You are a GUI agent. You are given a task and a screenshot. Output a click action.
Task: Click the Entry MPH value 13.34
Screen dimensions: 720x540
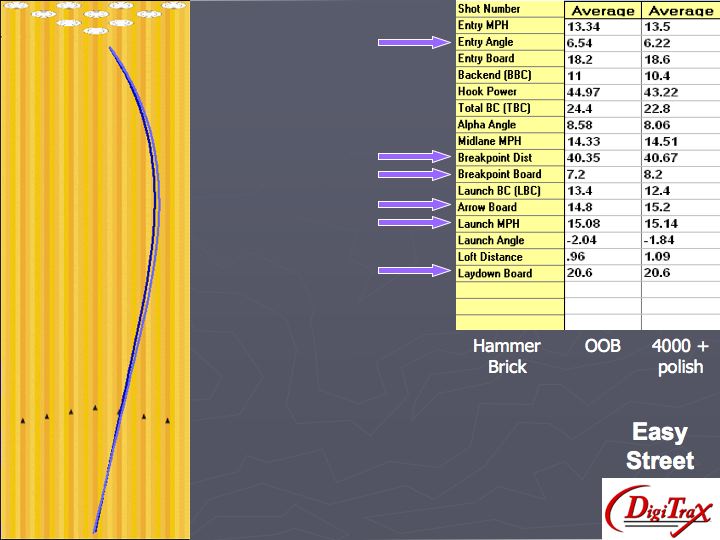[602, 26]
